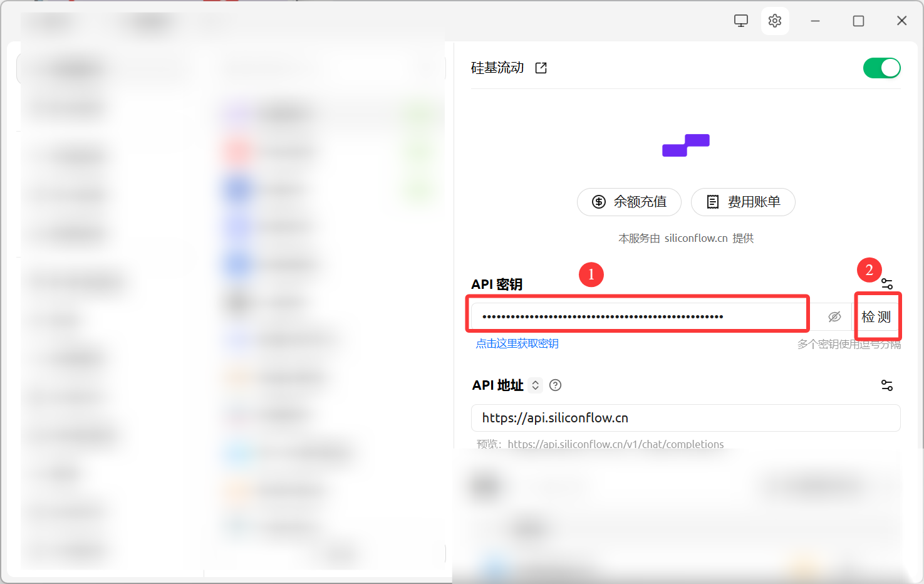Viewport: 924px width, 584px height.
Task: Click the https://api.siliconflow.cn address field
Action: pos(686,418)
